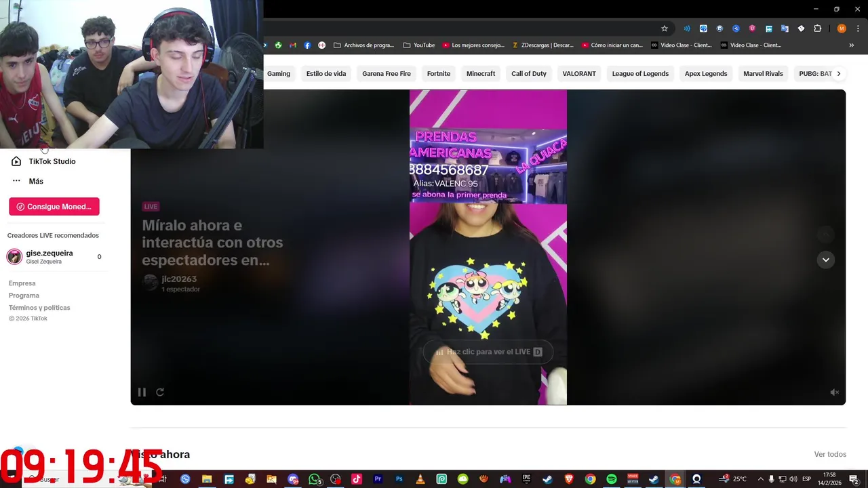Open File Explorer in taskbar
The height and width of the screenshot is (488, 868).
tap(207, 479)
